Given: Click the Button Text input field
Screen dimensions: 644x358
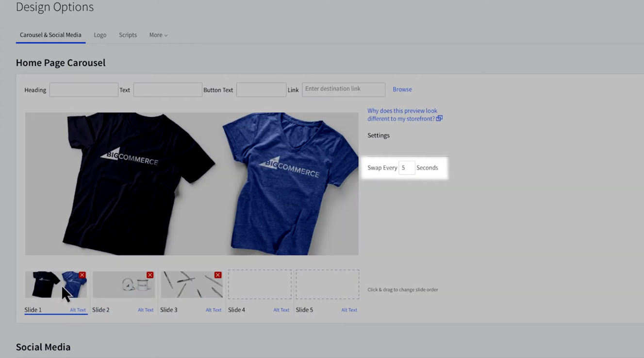Looking at the screenshot, I should click(261, 90).
